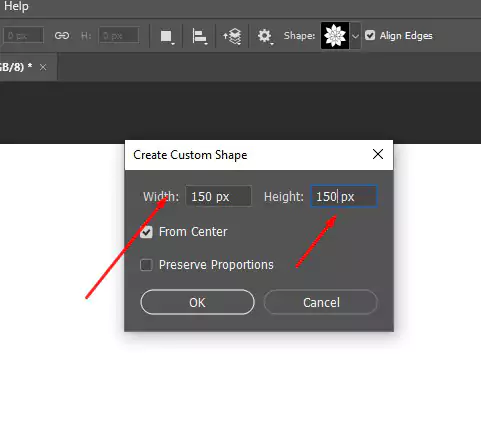This screenshot has width=481, height=428.
Task: Open the gear settings icon in options bar
Action: point(265,36)
